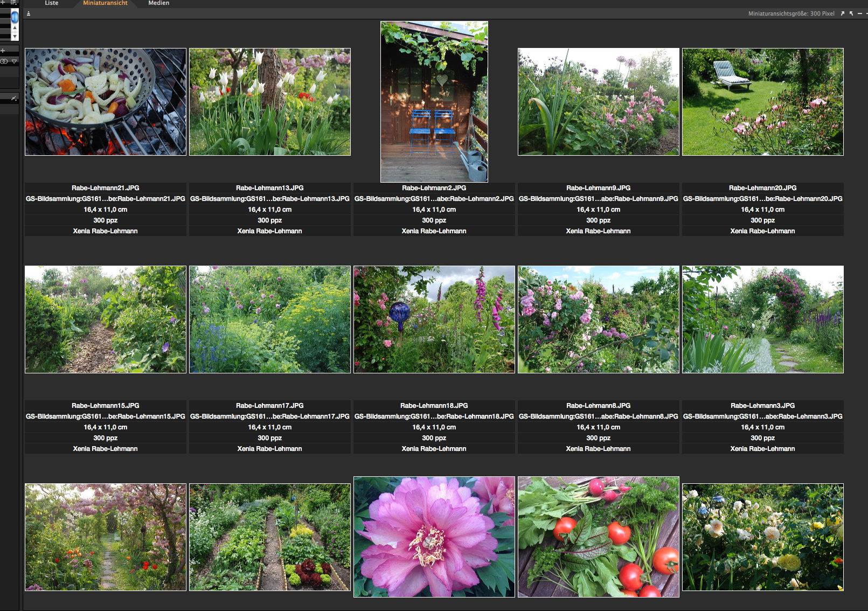Open the list options dropdown icon
This screenshot has height=611, width=868.
click(x=13, y=3)
